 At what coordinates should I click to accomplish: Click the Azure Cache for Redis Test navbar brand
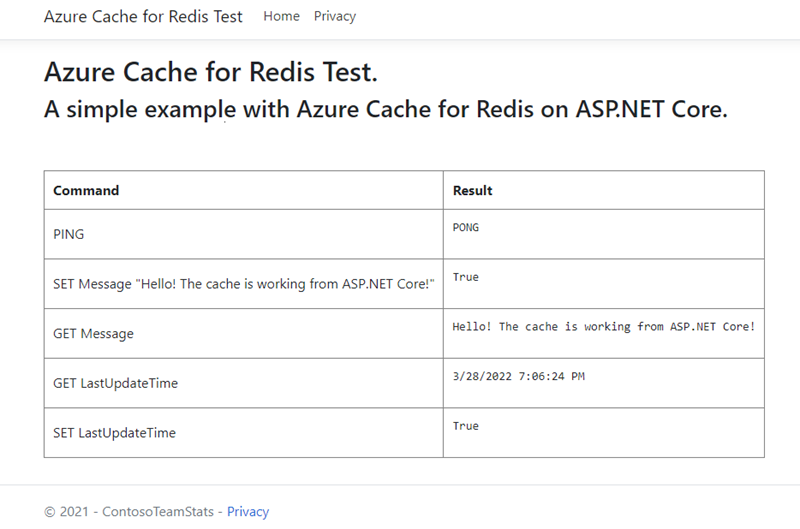tap(143, 17)
